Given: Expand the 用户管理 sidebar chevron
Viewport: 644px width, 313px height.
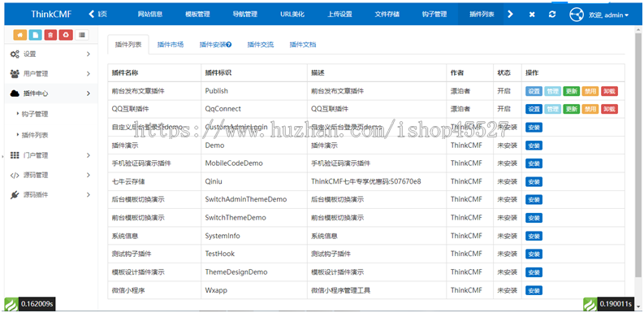Looking at the screenshot, I should point(89,74).
